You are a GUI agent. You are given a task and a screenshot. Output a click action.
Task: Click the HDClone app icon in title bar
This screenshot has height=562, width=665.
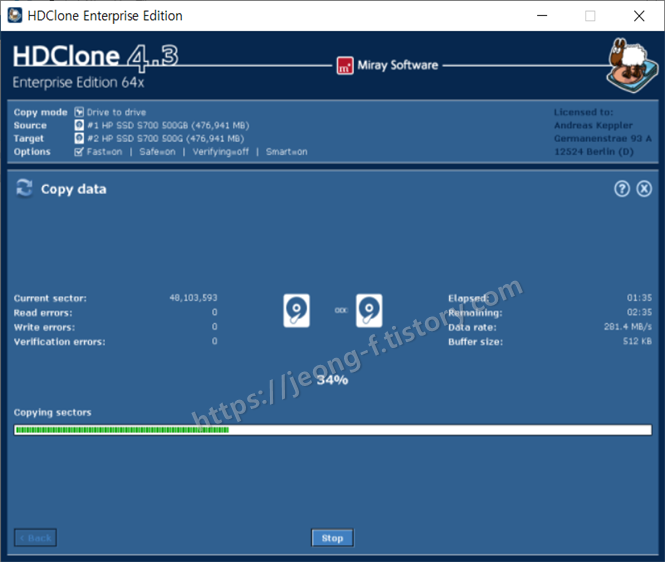[15, 16]
